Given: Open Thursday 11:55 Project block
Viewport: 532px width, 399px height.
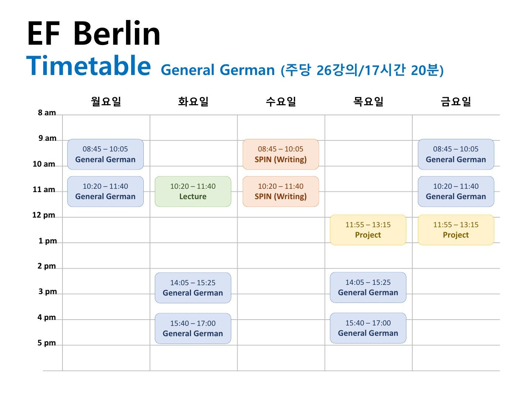Looking at the screenshot, I should 368,230.
